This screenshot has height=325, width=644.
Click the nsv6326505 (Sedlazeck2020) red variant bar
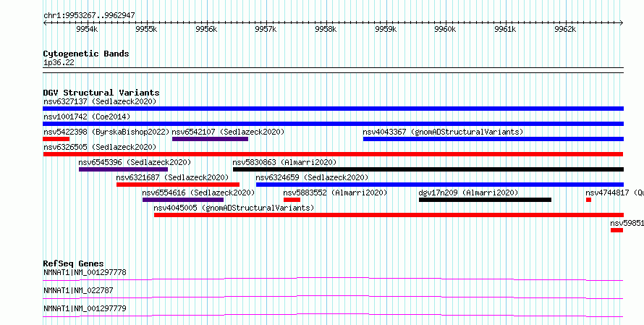pos(333,154)
